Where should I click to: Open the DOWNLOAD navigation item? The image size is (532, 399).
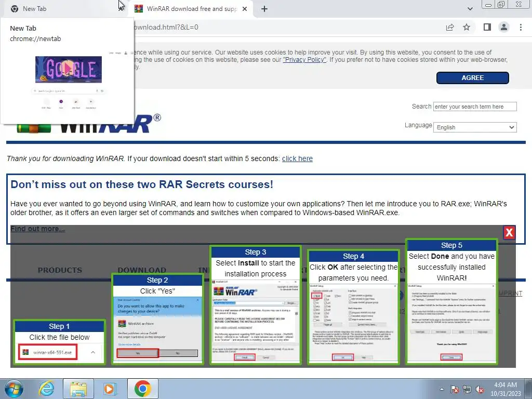coord(142,270)
